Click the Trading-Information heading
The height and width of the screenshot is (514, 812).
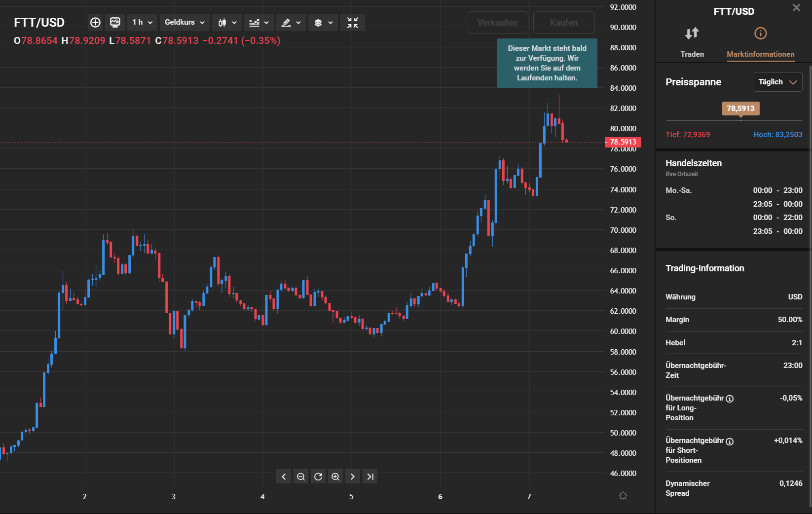[705, 268]
